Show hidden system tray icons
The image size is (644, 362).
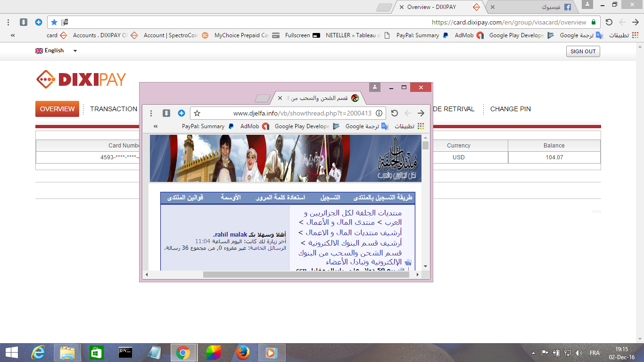[533, 353]
